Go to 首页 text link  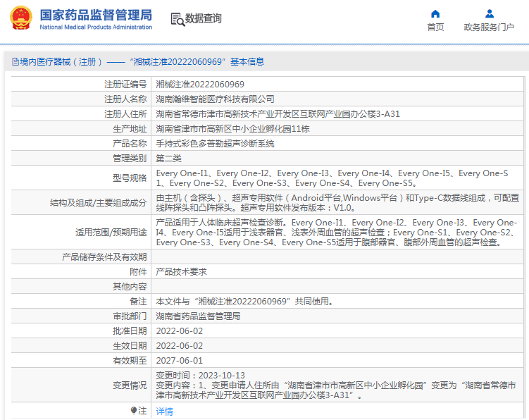pos(435,27)
